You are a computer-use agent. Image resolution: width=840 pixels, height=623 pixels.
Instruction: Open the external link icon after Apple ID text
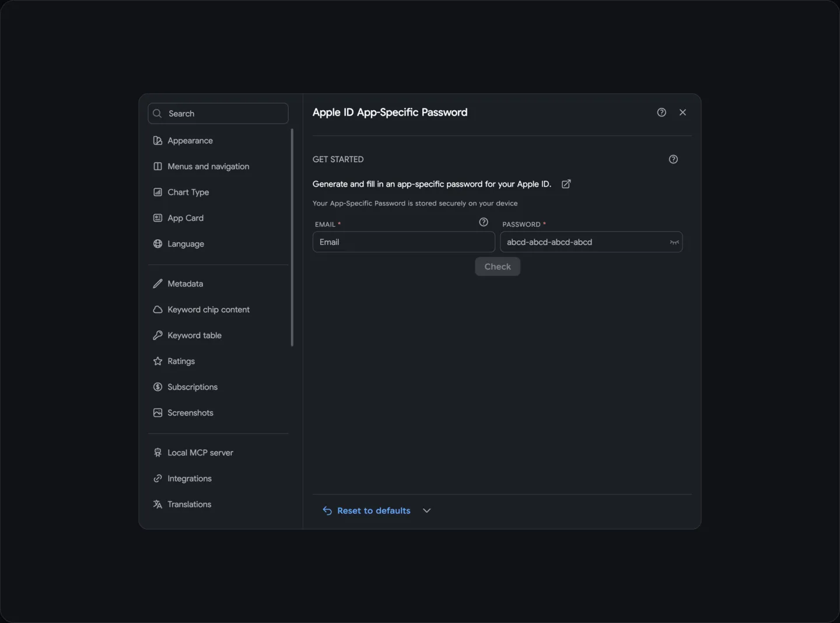tap(566, 184)
